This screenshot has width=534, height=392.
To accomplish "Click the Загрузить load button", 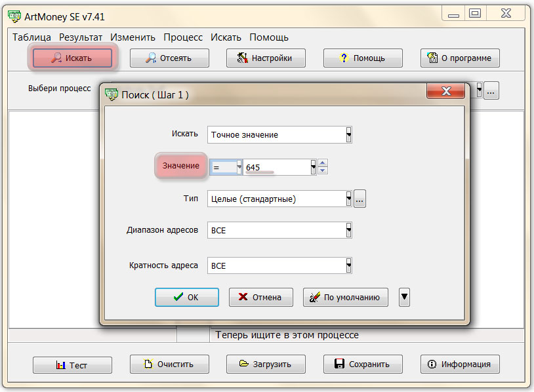I will [x=266, y=364].
